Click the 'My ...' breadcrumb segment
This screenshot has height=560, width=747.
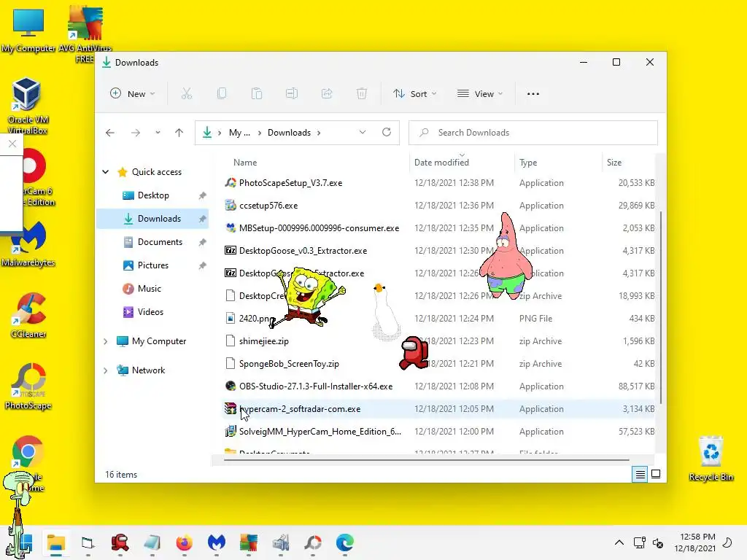click(x=239, y=133)
